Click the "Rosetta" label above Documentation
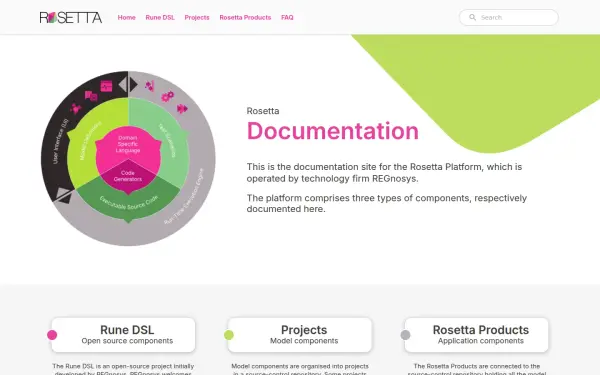 [263, 111]
